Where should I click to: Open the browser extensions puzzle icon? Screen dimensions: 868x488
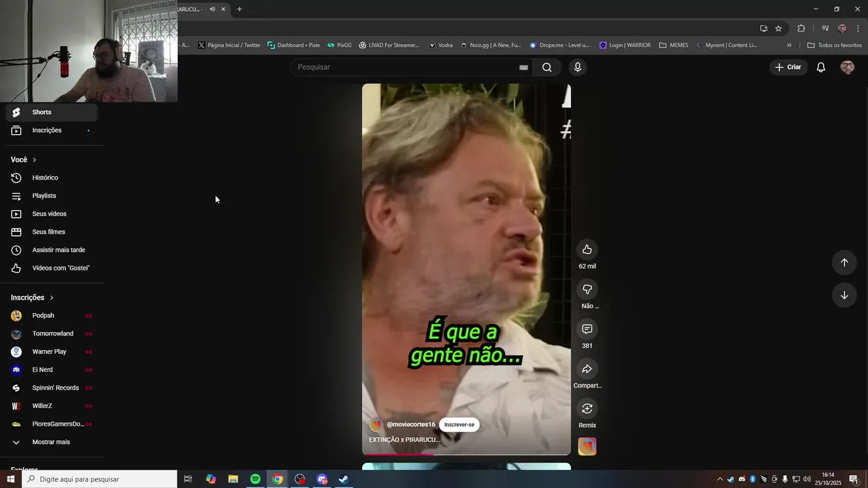coord(801,28)
